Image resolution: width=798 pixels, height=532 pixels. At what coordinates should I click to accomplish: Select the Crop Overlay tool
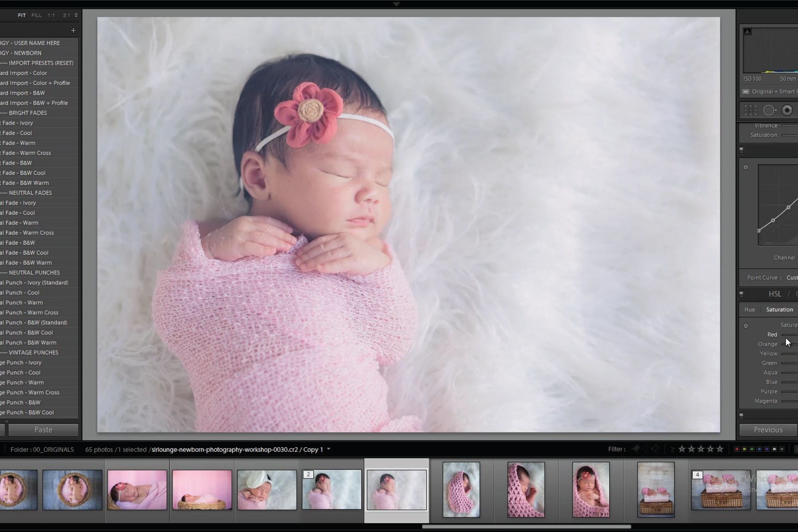tap(751, 110)
